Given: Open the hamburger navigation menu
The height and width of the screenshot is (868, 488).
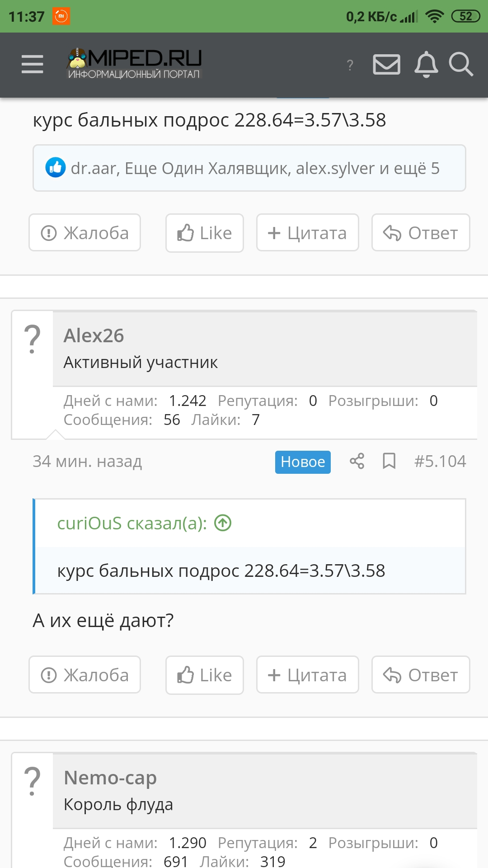Looking at the screenshot, I should [x=33, y=64].
